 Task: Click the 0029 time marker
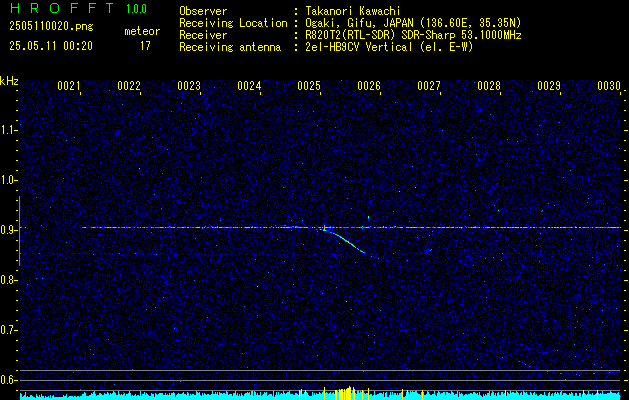(x=549, y=86)
